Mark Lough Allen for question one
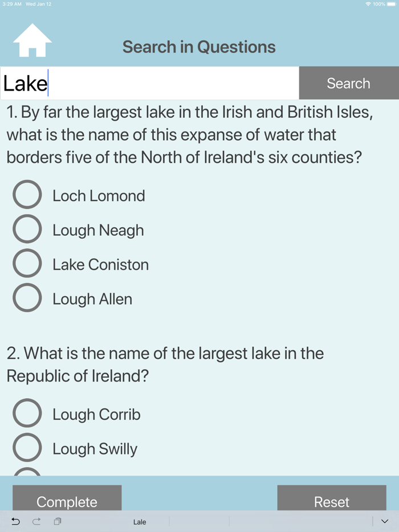This screenshot has width=399, height=532. pyautogui.click(x=27, y=297)
